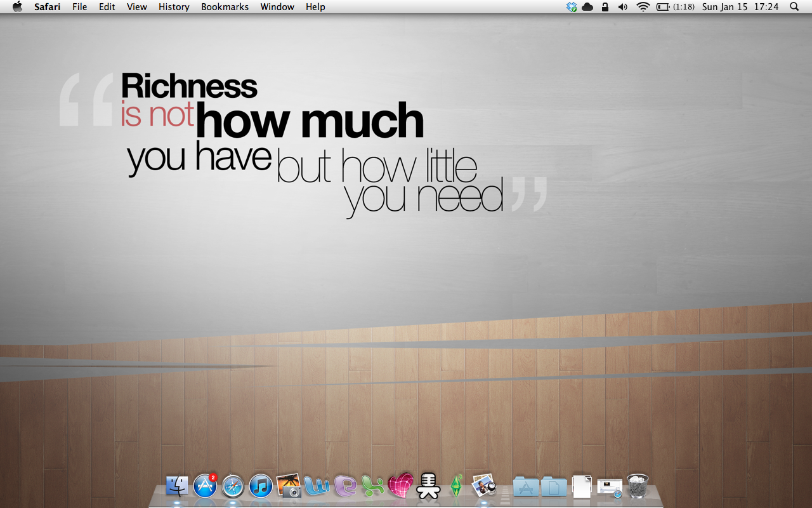Image resolution: width=812 pixels, height=508 pixels.
Task: Open Spotlight search magnifier
Action: coord(794,7)
